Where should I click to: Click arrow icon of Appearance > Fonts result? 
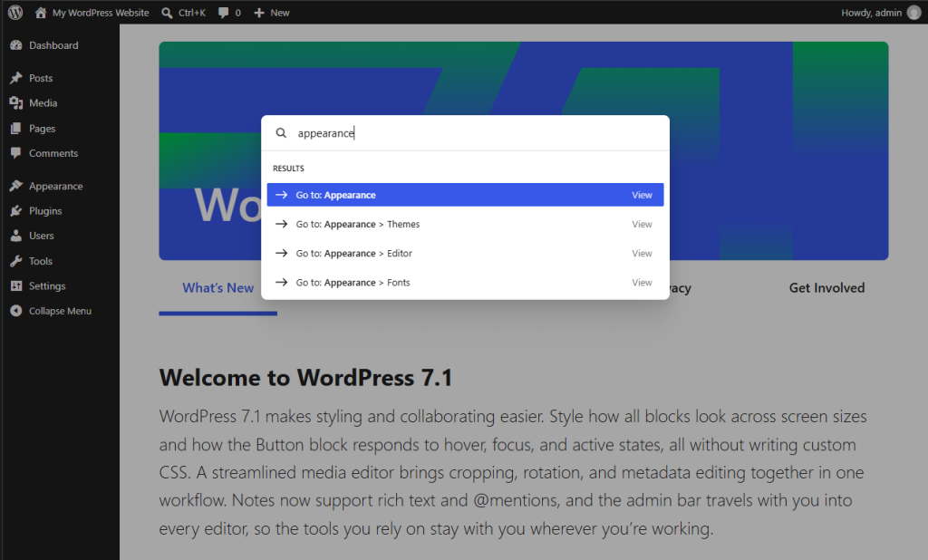[281, 283]
